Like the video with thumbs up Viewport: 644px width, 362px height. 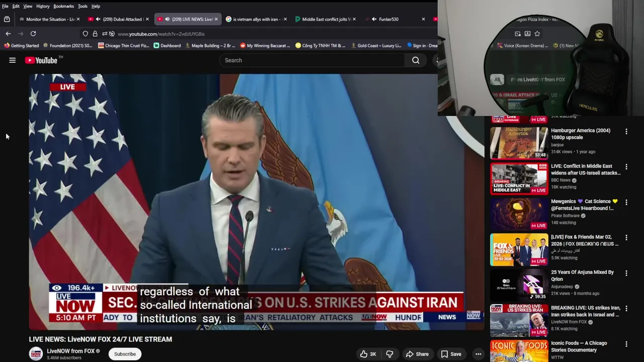pyautogui.click(x=368, y=354)
